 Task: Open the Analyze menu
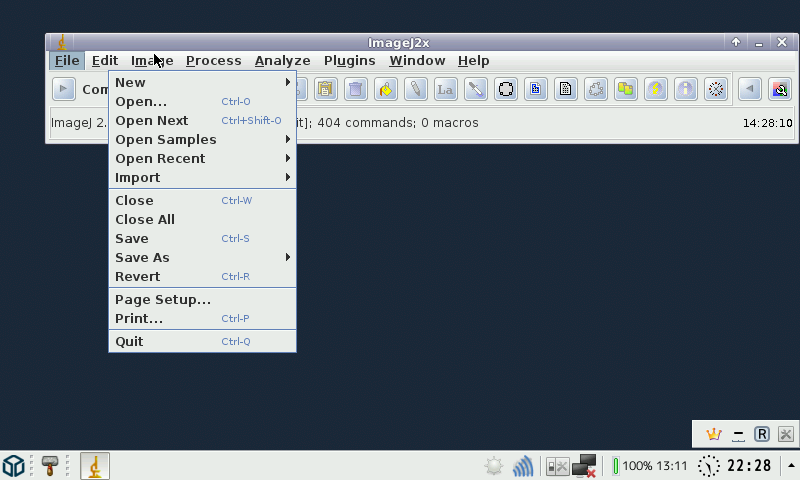283,61
